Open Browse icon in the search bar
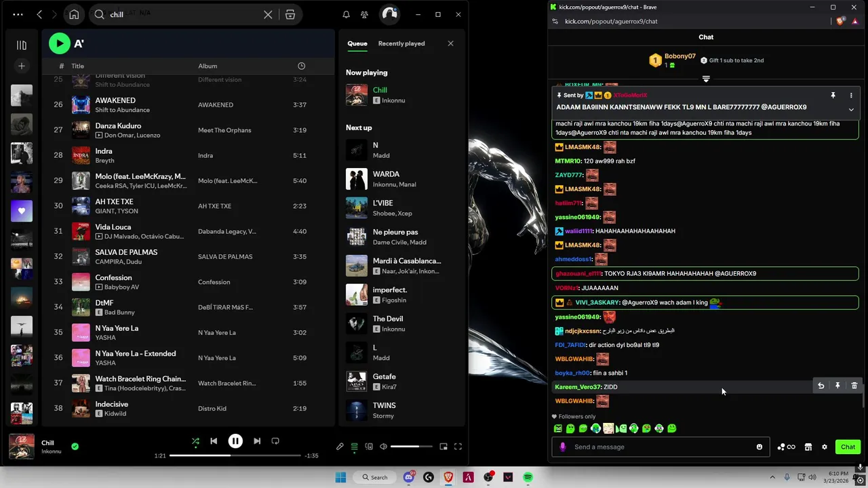Image resolution: width=868 pixels, height=488 pixels. pyautogui.click(x=290, y=14)
